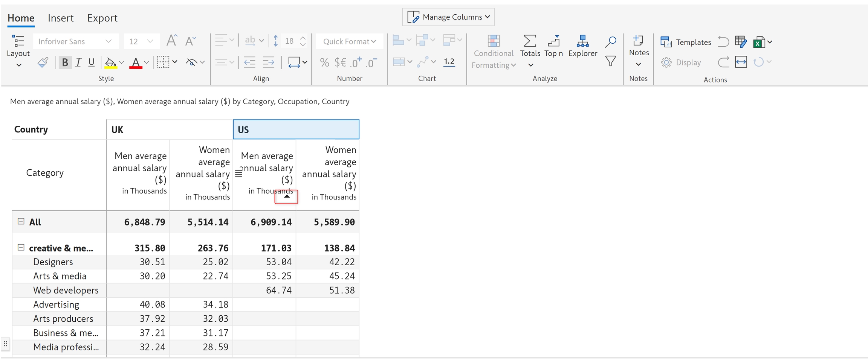Click the search magnifier icon
This screenshot has width=868, height=359.
pyautogui.click(x=610, y=42)
